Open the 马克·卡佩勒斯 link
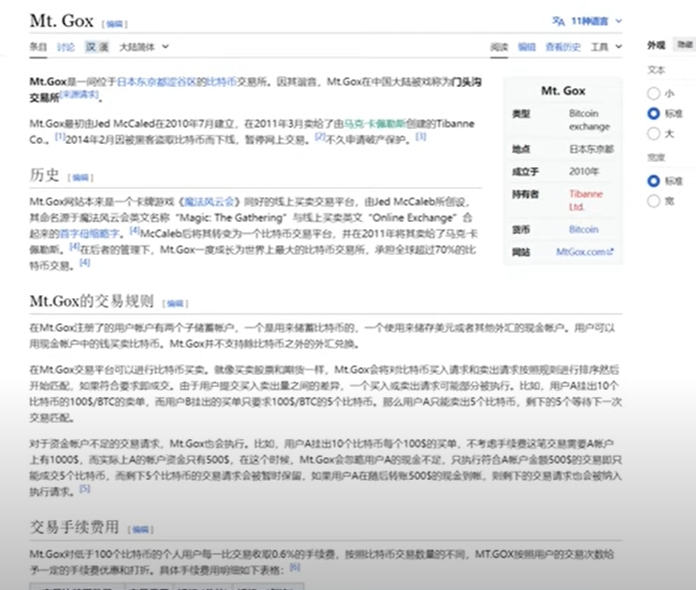Viewport: 696px width, 590px height. (x=375, y=123)
